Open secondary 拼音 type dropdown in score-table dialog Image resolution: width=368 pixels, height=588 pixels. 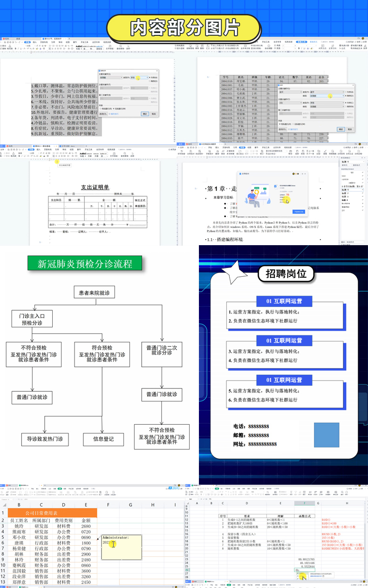coord(327,103)
